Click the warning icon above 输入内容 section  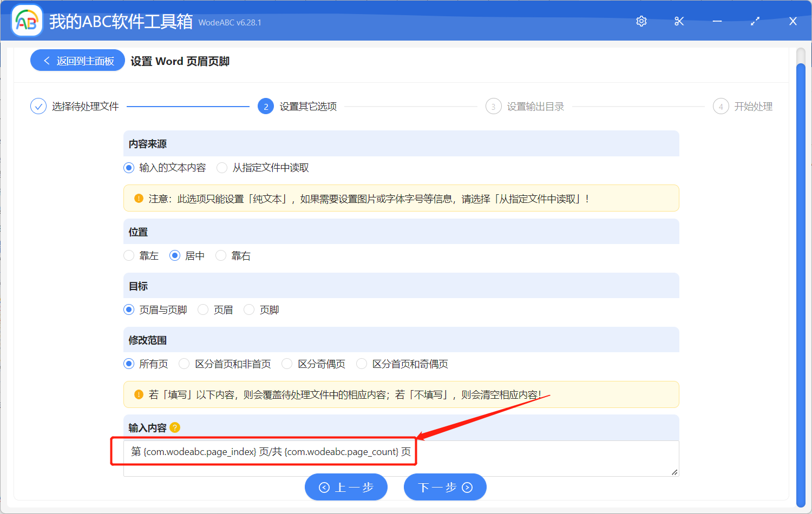tap(139, 394)
